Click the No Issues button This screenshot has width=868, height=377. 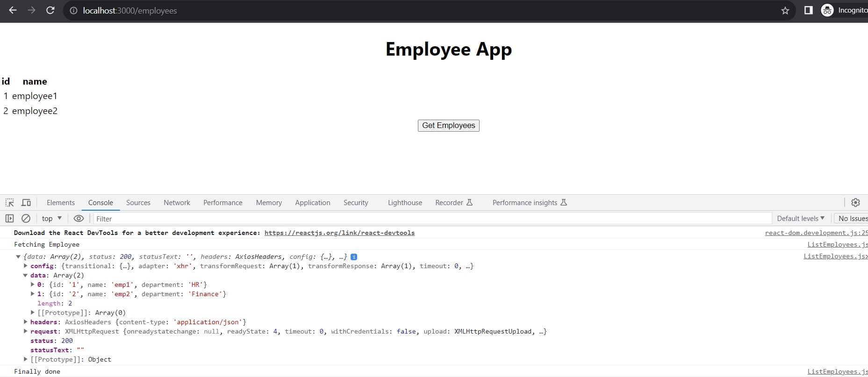pyautogui.click(x=852, y=218)
